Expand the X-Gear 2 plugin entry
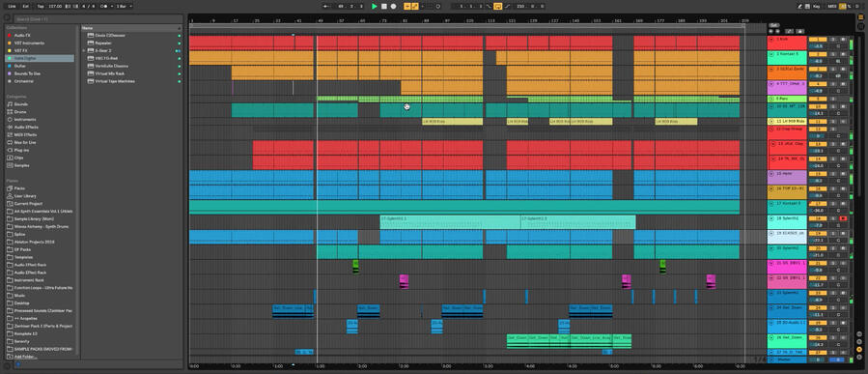Screen dimensions: 868x374 point(84,50)
